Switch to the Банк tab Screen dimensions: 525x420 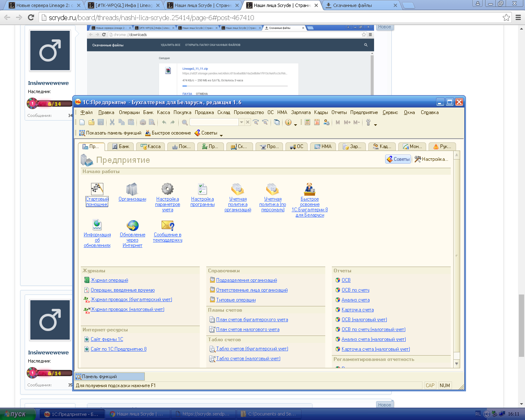tap(121, 146)
